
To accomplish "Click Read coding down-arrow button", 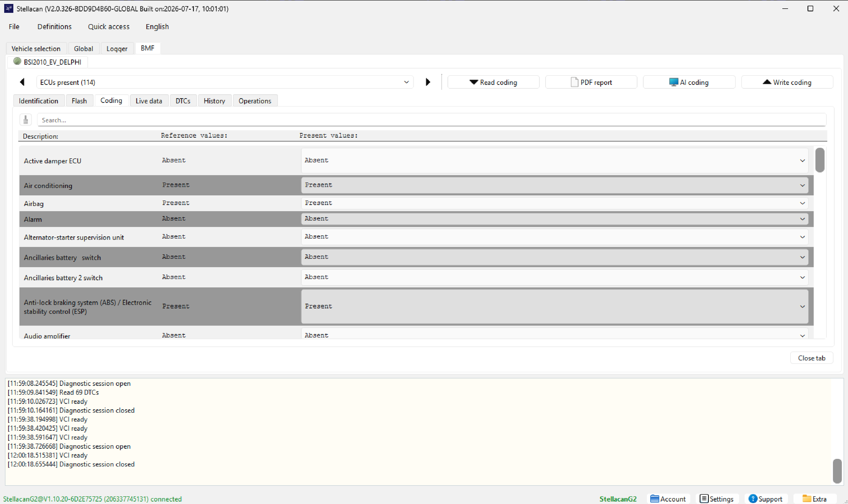I will (493, 82).
